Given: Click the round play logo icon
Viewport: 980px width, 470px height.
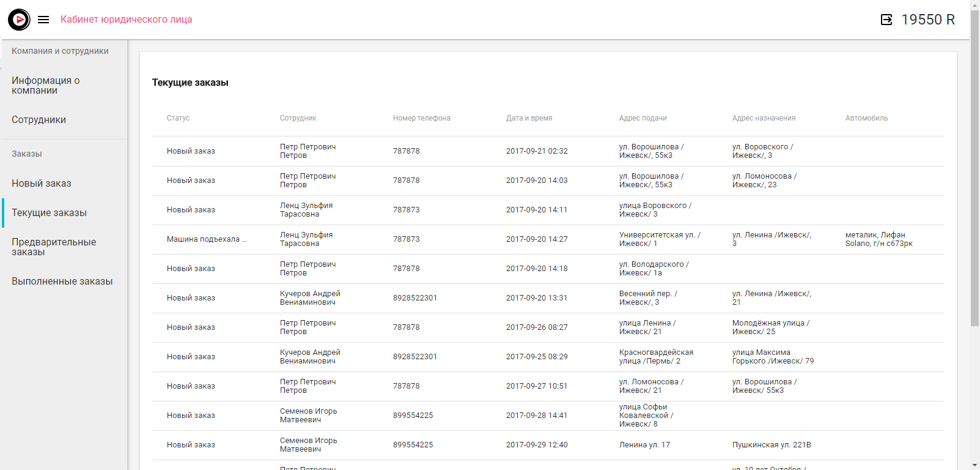Looking at the screenshot, I should [x=19, y=20].
